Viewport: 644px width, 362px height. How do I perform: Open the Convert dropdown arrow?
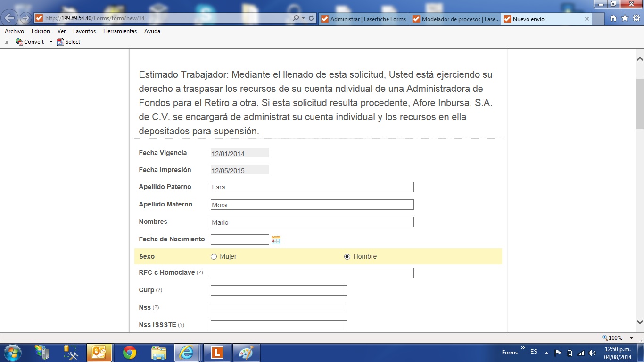pyautogui.click(x=51, y=42)
